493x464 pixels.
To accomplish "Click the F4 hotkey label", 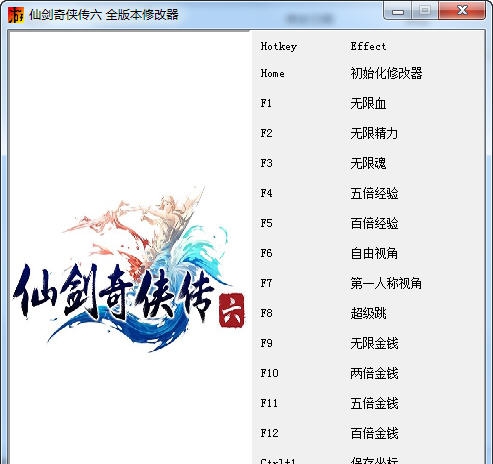I will click(267, 193).
